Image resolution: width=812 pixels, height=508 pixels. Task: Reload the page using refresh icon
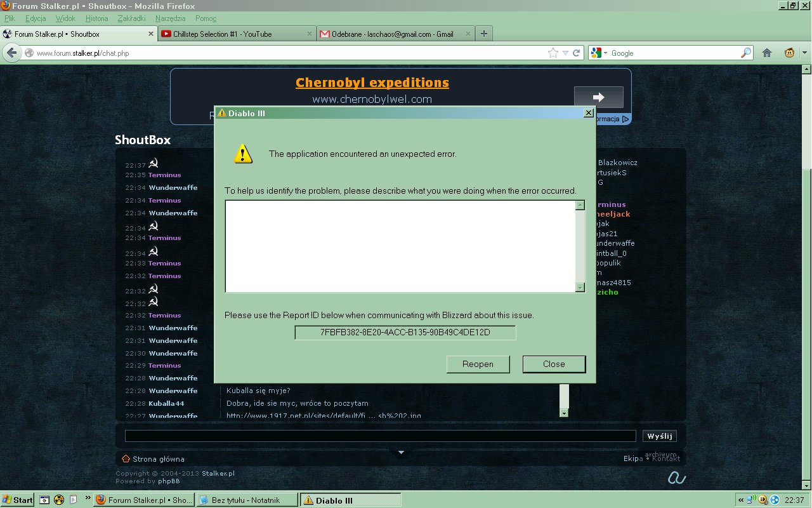click(x=577, y=53)
